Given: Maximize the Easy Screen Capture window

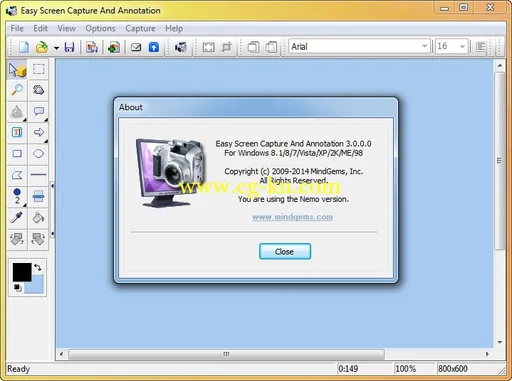Looking at the screenshot, I should click(464, 7).
